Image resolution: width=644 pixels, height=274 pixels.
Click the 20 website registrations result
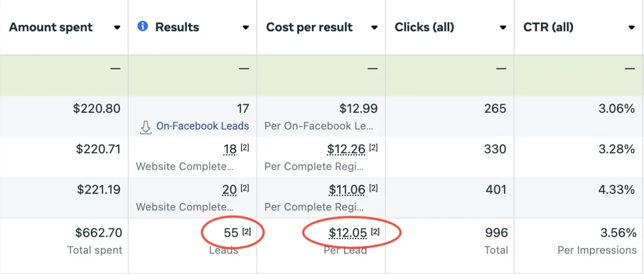click(229, 190)
